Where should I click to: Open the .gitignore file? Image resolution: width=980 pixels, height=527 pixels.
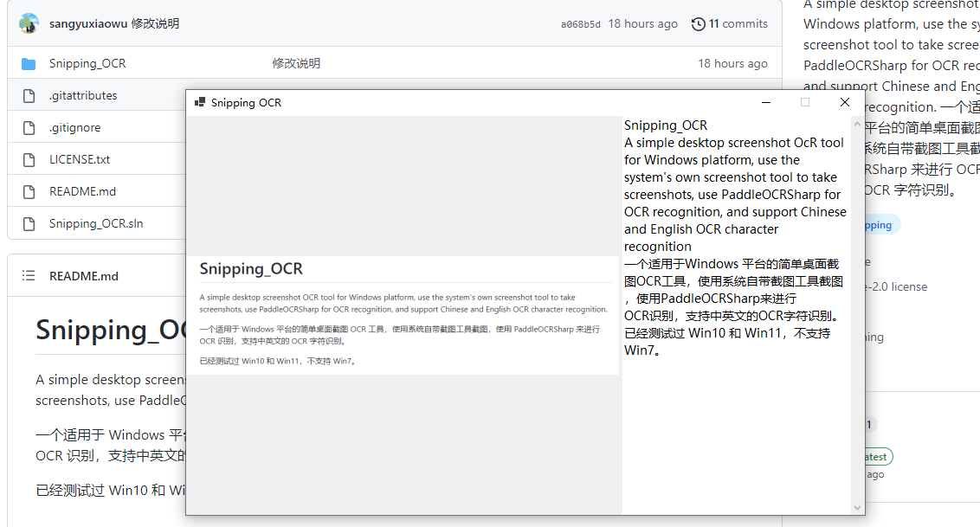pos(75,127)
